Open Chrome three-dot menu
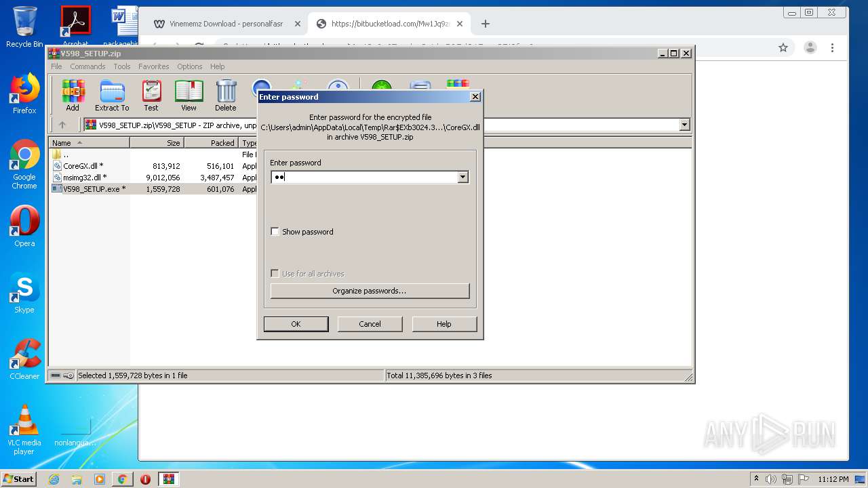This screenshot has width=868, height=488. tap(832, 47)
